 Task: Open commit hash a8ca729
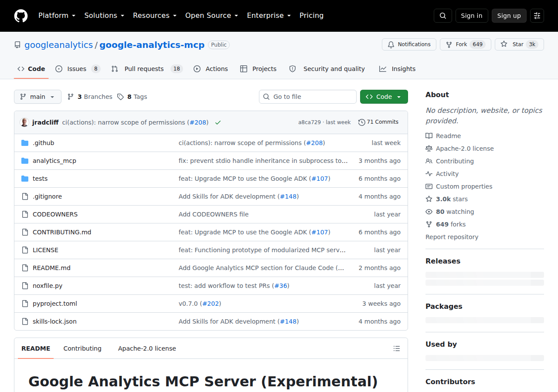point(310,122)
